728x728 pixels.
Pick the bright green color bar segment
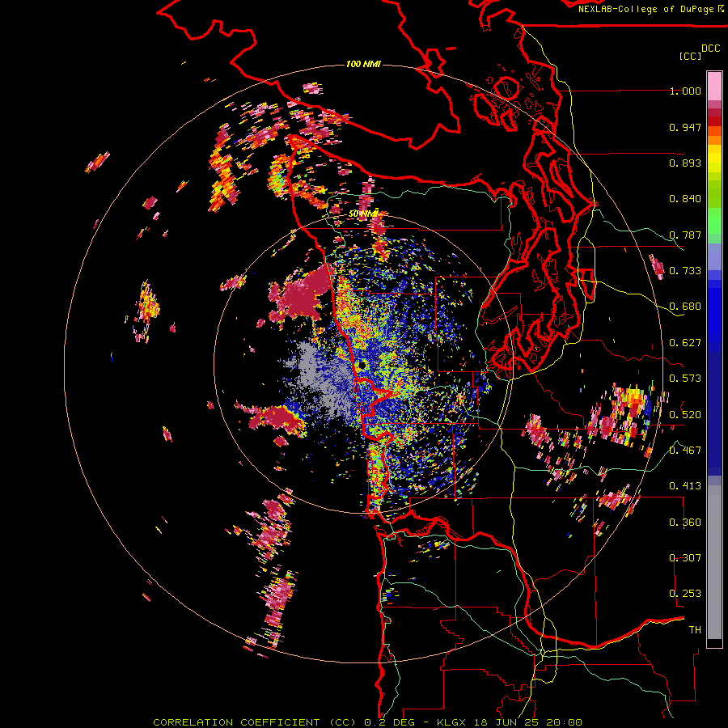[x=714, y=220]
